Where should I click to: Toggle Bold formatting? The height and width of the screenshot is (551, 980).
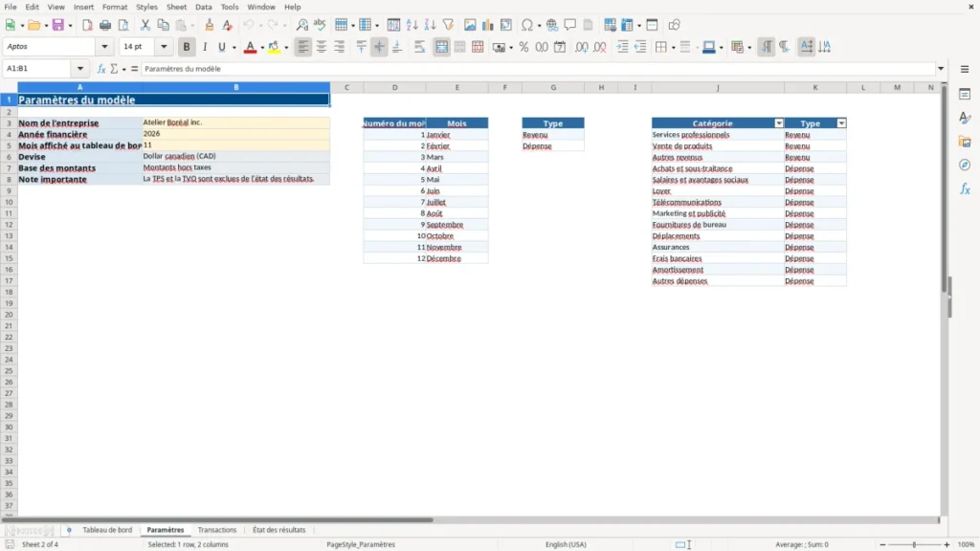coord(187,47)
